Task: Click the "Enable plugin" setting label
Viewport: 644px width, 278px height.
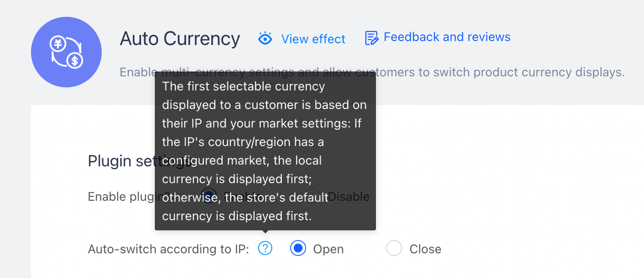Action: pyautogui.click(x=121, y=197)
